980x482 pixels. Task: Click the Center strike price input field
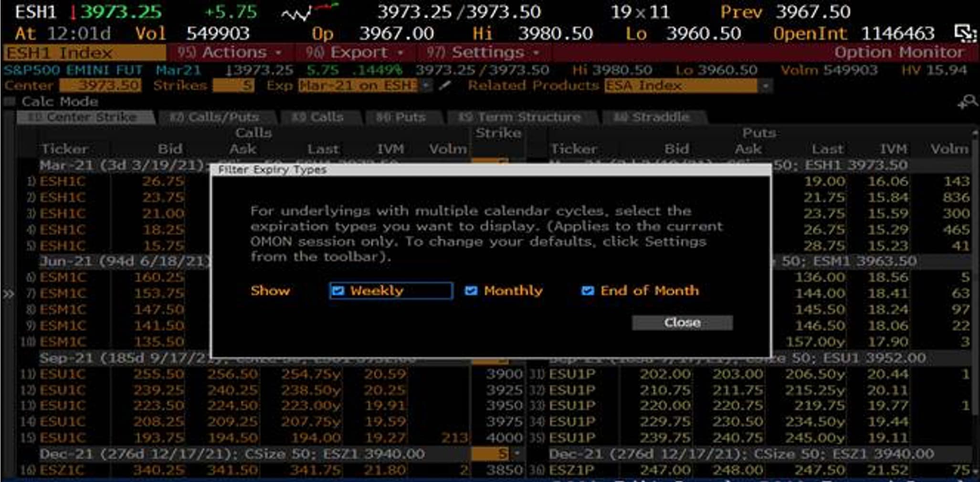(x=100, y=85)
